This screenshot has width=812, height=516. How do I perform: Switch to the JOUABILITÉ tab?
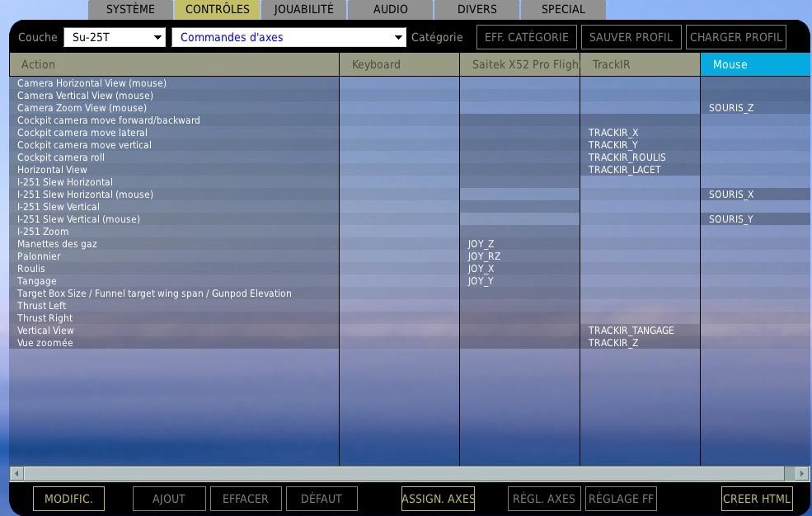pos(304,9)
